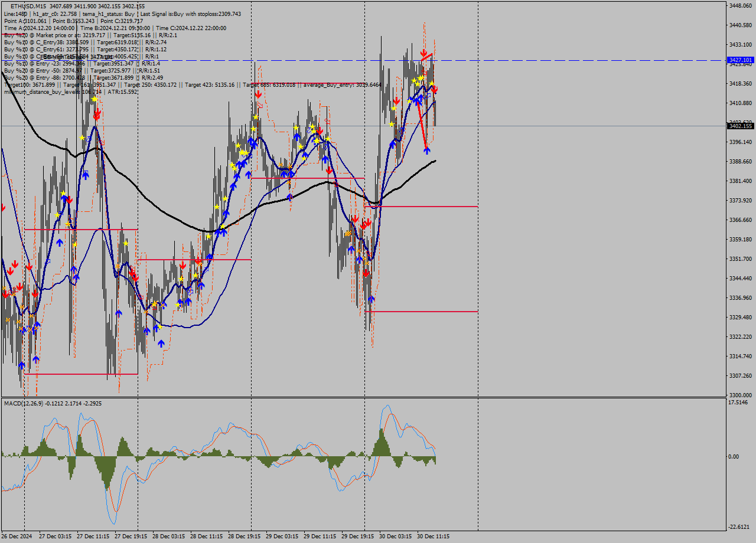Click the 3307.260 price axis label

(740, 375)
